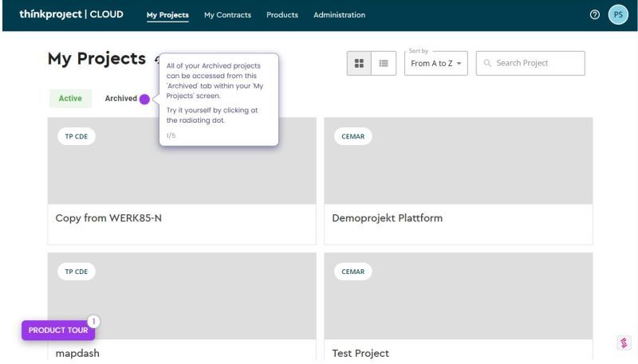Click the PS user avatar
The image size is (638, 364).
click(x=618, y=14)
